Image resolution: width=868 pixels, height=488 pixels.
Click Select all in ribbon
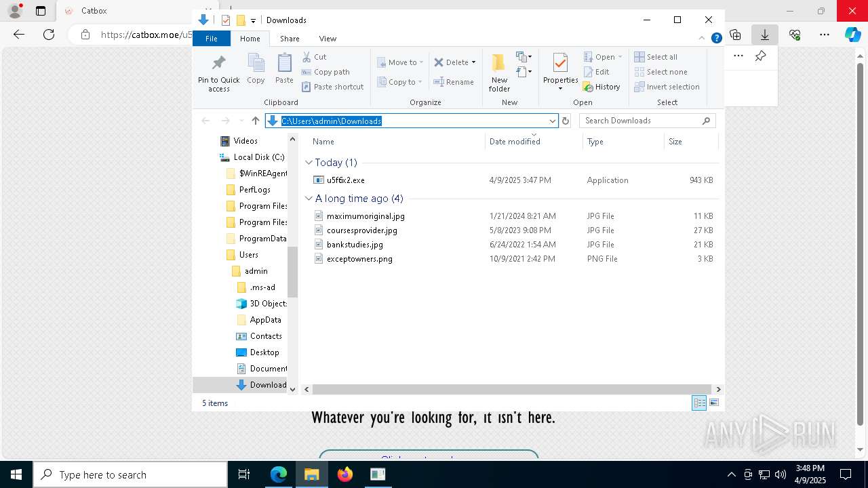coord(656,57)
